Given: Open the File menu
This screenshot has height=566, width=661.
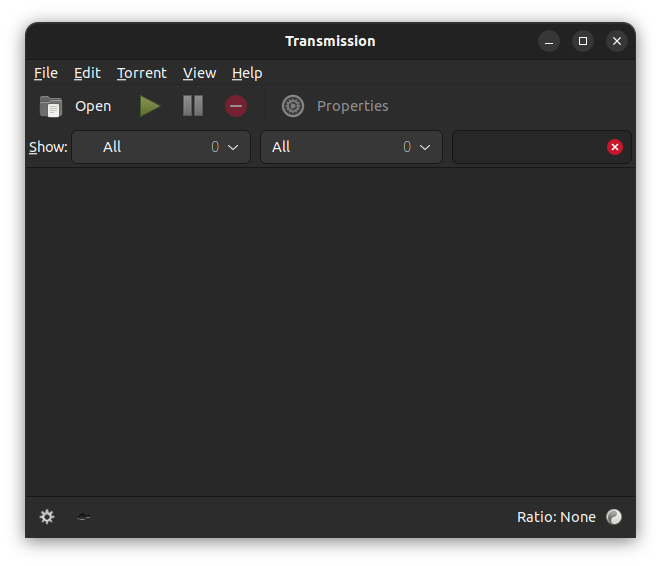Looking at the screenshot, I should pos(46,73).
